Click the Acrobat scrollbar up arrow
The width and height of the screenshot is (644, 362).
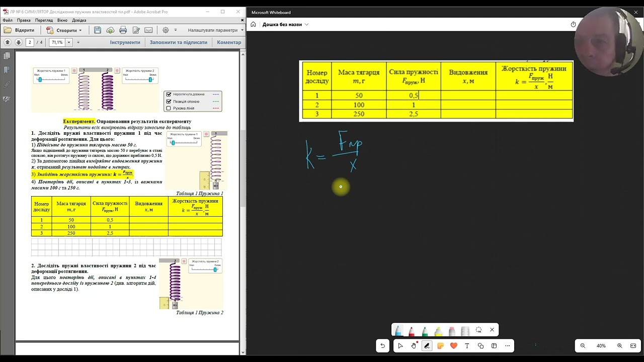pos(243,54)
